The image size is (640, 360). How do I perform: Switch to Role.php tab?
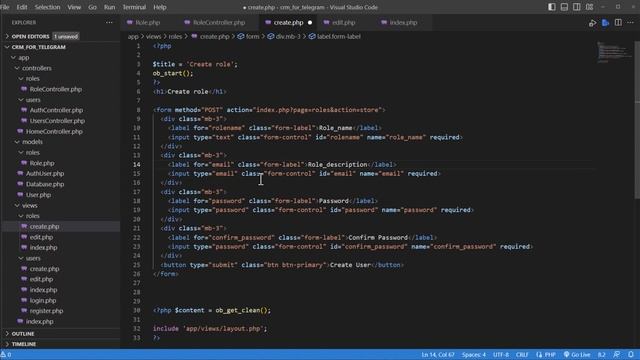coord(148,22)
